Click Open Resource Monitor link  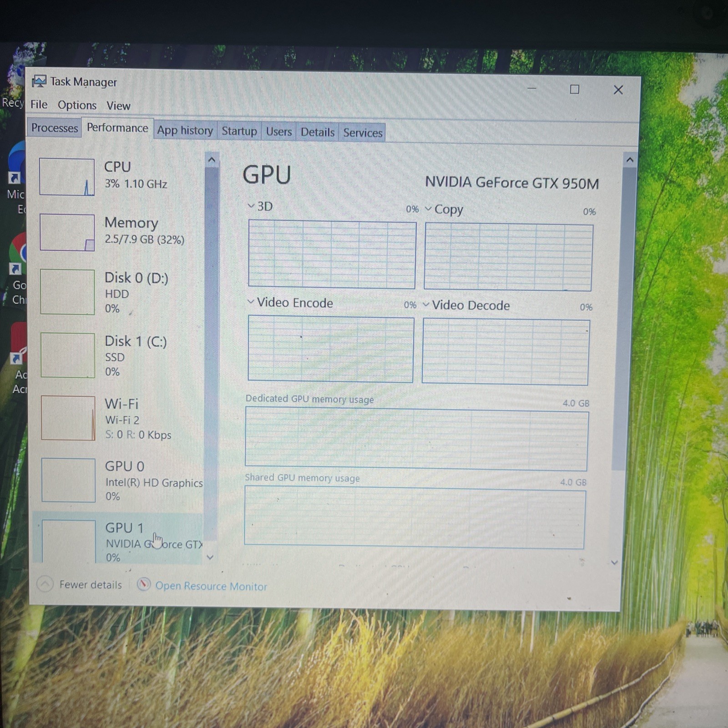pyautogui.click(x=211, y=586)
